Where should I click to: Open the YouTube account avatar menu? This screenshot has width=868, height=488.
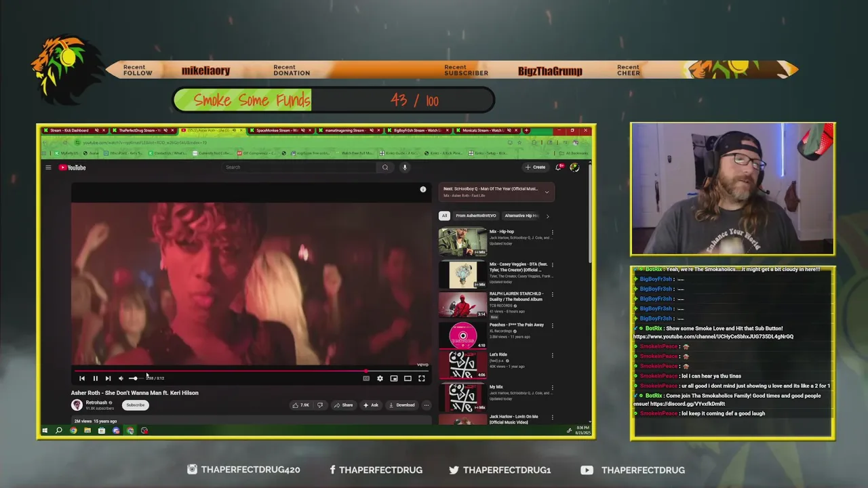(x=574, y=167)
